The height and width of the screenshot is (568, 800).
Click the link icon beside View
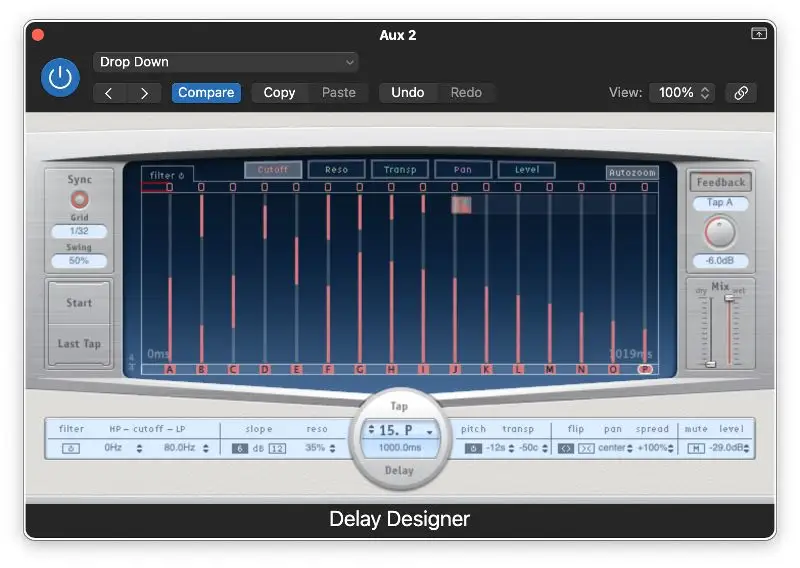[x=741, y=93]
